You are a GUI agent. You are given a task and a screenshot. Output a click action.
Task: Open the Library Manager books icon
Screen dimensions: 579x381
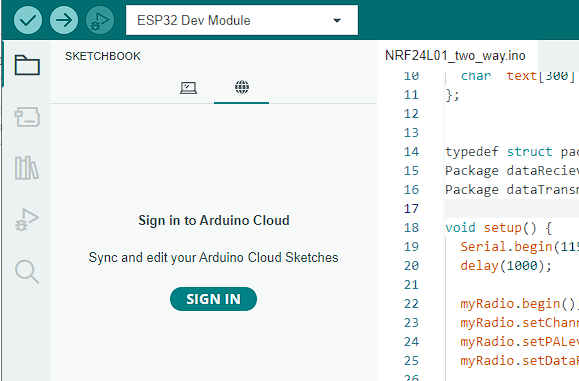click(x=27, y=168)
